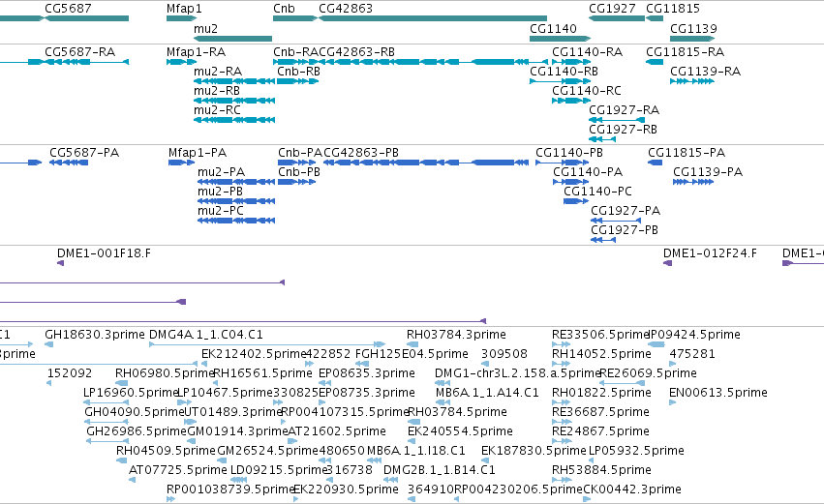Click the DME1-012F24.F clone label
Image resolution: width=824 pixels, height=504 pixels.
[x=710, y=253]
